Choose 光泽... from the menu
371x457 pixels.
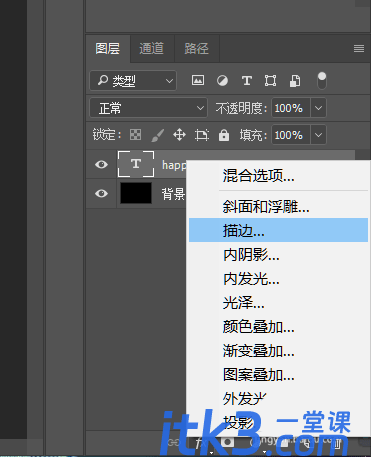(278, 303)
